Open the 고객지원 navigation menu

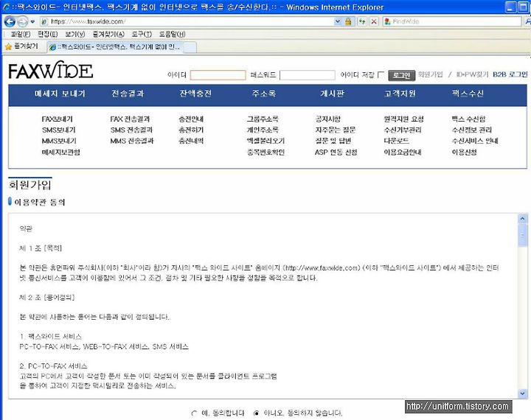[x=400, y=94]
